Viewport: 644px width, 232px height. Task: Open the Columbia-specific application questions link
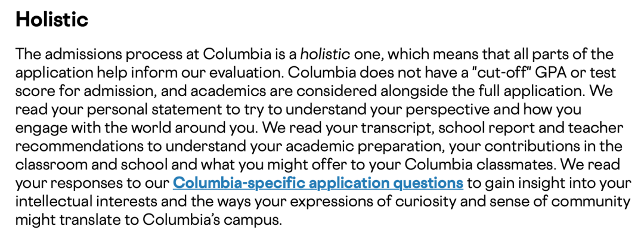coord(318,182)
